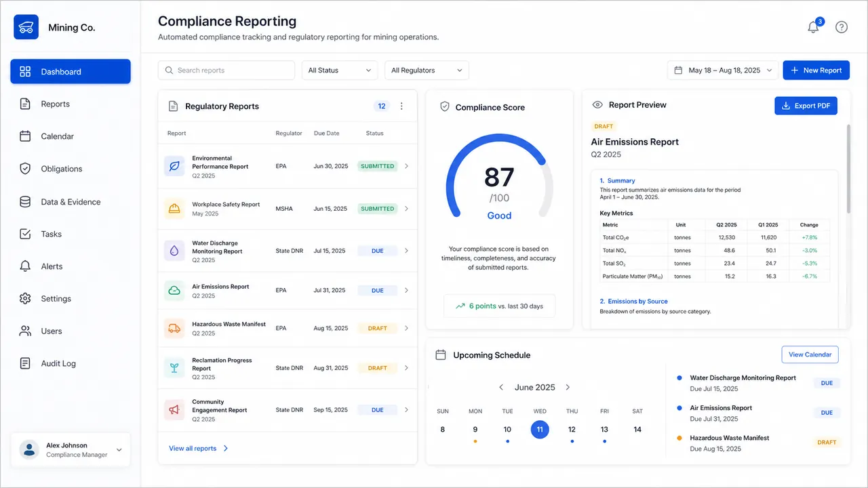Open Dashboard in the sidebar
Image resolution: width=868 pixels, height=488 pixels.
point(71,72)
